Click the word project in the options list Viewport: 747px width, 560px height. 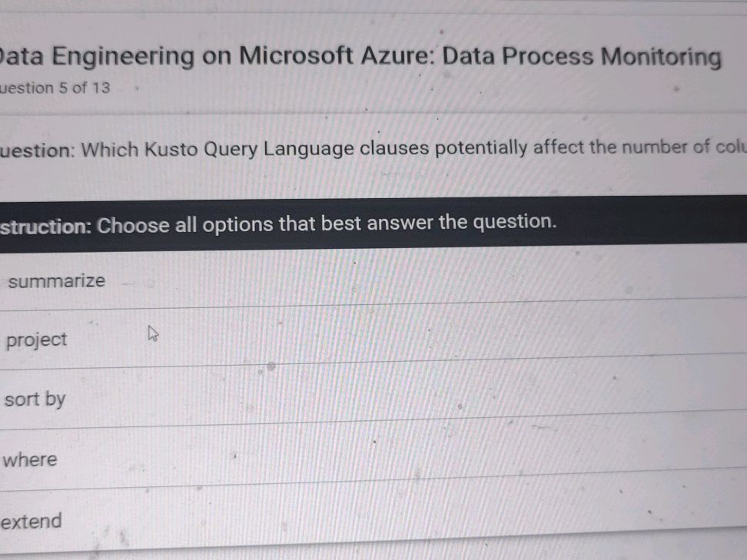[35, 339]
